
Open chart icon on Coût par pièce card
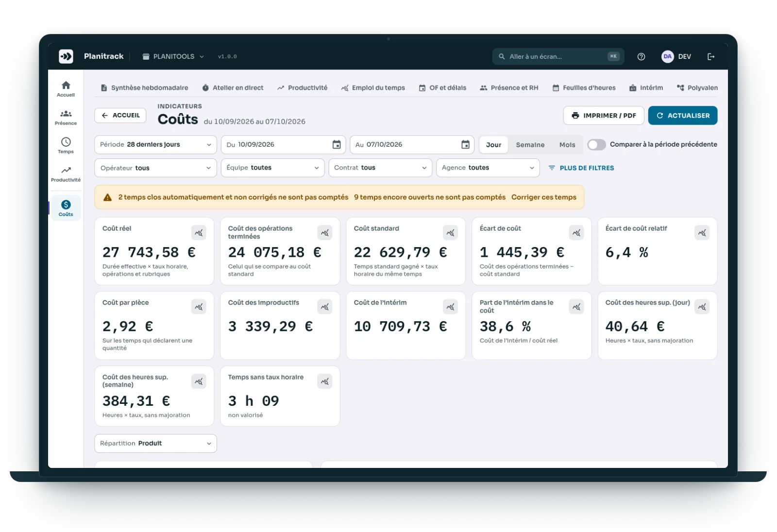coord(199,307)
